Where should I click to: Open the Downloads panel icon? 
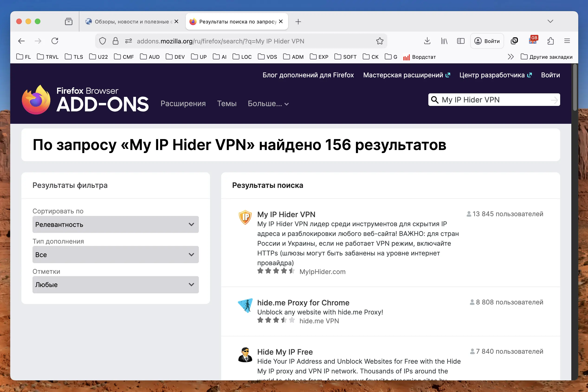[x=427, y=41]
